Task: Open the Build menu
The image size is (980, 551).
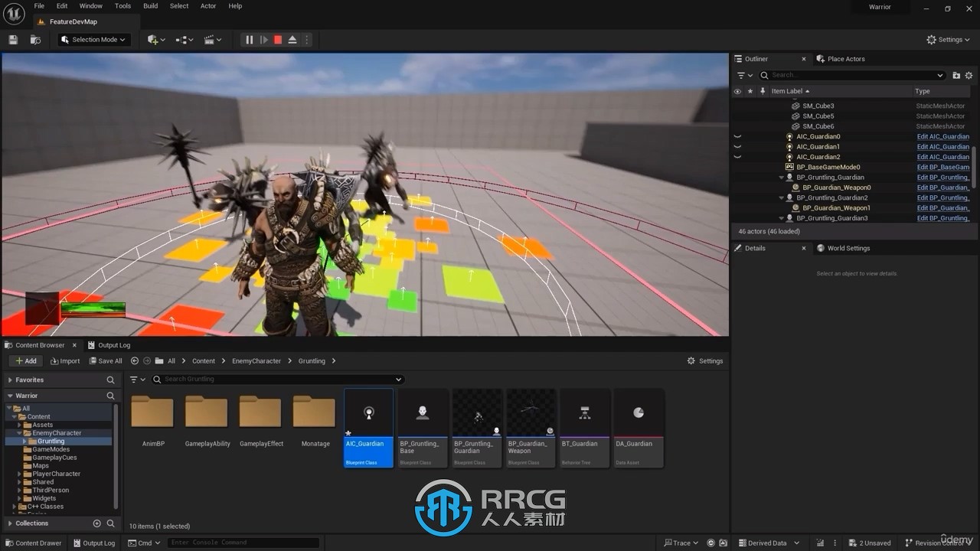Action: point(151,6)
